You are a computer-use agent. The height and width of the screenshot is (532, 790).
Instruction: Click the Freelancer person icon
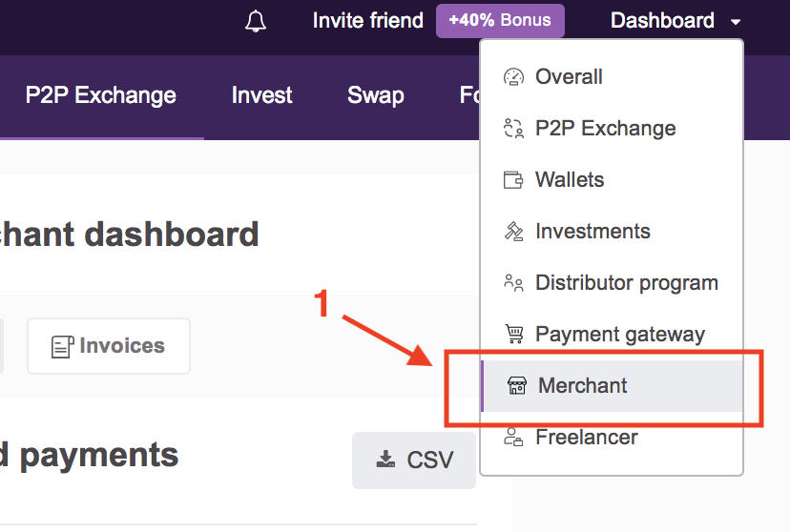coord(513,437)
